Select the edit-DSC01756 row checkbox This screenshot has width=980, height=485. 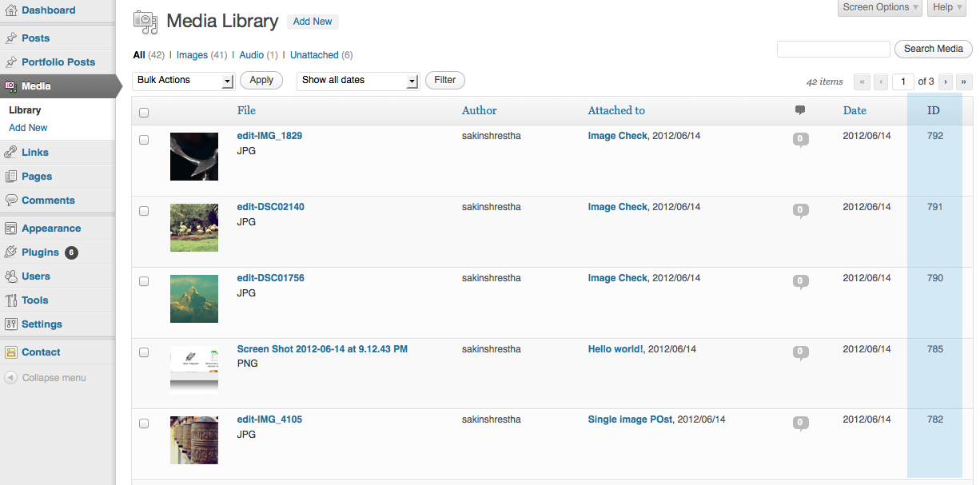tap(144, 282)
